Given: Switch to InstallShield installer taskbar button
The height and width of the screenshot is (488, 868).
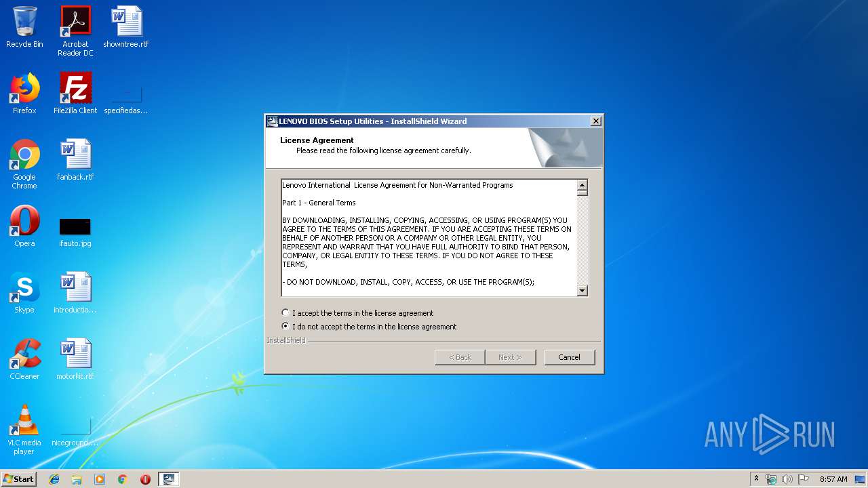Looking at the screenshot, I should tap(169, 479).
